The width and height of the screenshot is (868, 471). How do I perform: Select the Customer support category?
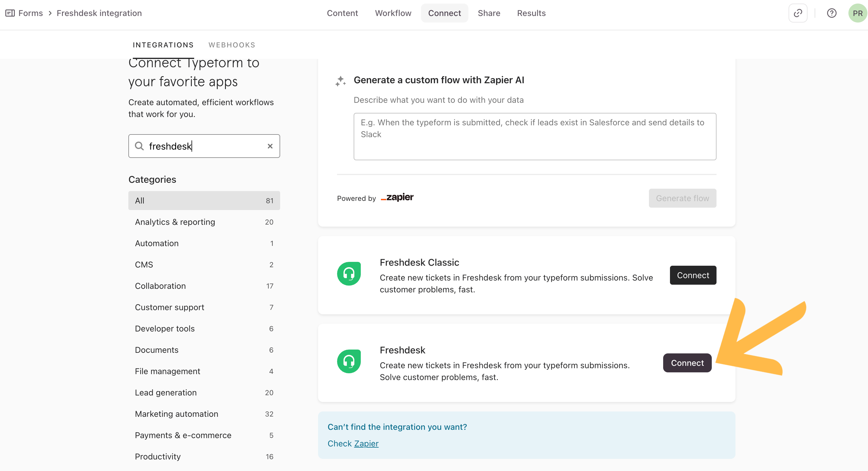point(170,307)
